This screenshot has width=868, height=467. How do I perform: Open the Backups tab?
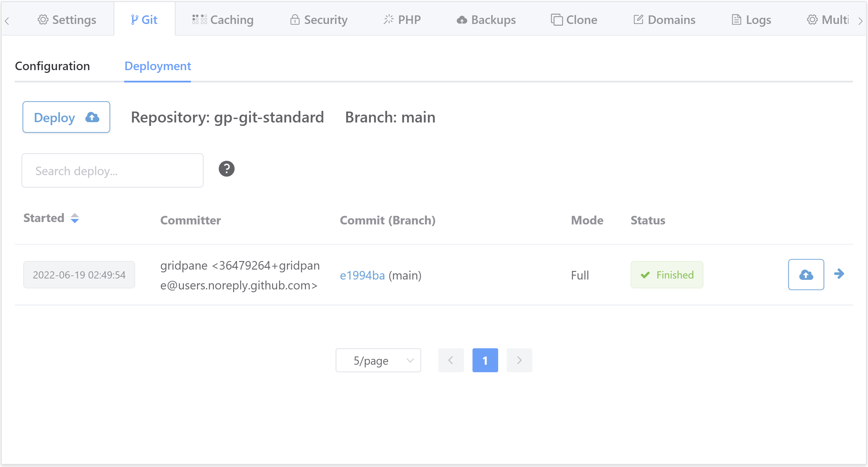[486, 20]
